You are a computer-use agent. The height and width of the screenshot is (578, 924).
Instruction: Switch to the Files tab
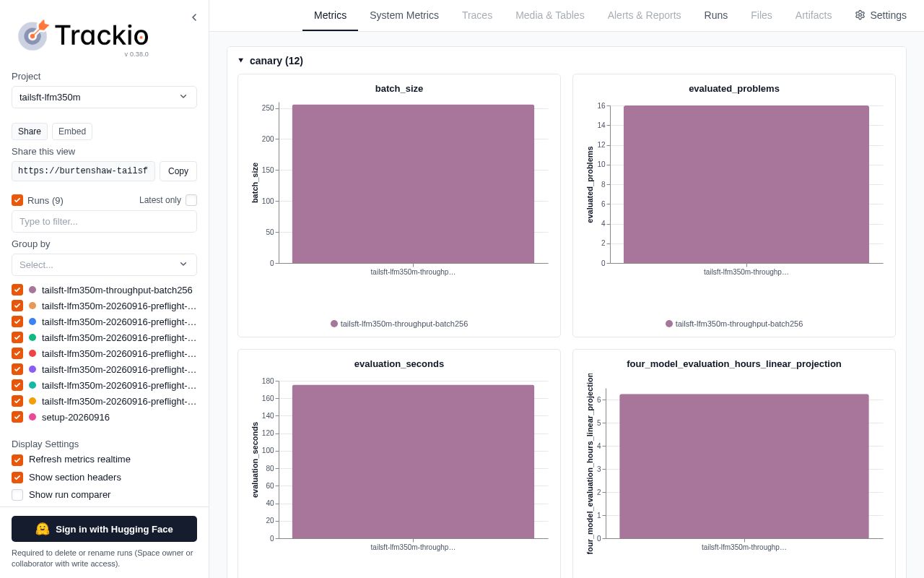point(762,15)
